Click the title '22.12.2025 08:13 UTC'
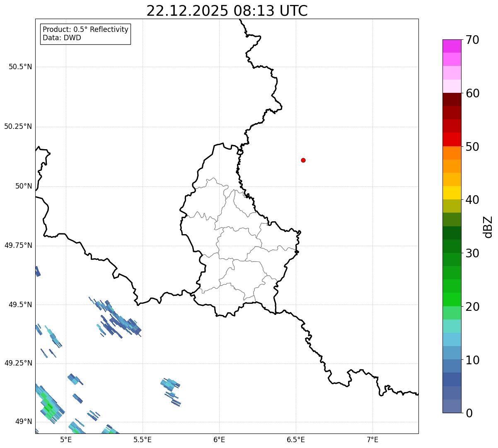Viewport: 498px width, 448px height. [x=227, y=10]
